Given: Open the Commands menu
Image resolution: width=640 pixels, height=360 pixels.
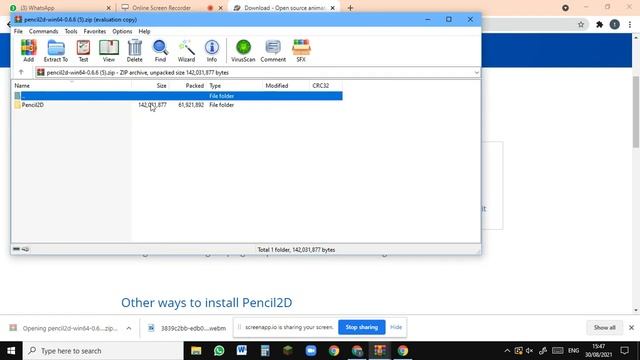Looking at the screenshot, I should point(43,31).
